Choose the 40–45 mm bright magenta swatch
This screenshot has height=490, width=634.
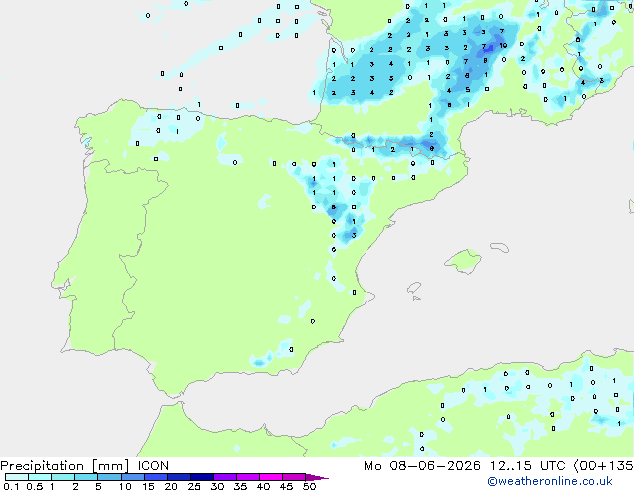coord(271,477)
